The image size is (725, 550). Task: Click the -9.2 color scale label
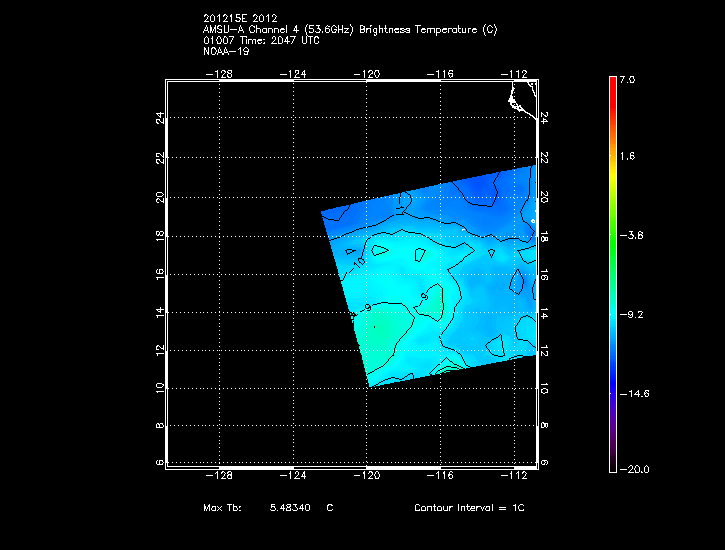pyautogui.click(x=633, y=314)
